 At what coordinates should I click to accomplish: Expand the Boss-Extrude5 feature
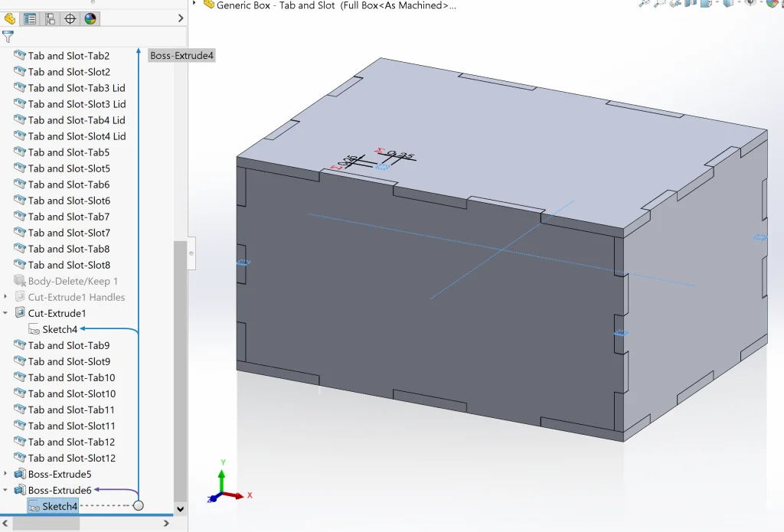coord(5,474)
